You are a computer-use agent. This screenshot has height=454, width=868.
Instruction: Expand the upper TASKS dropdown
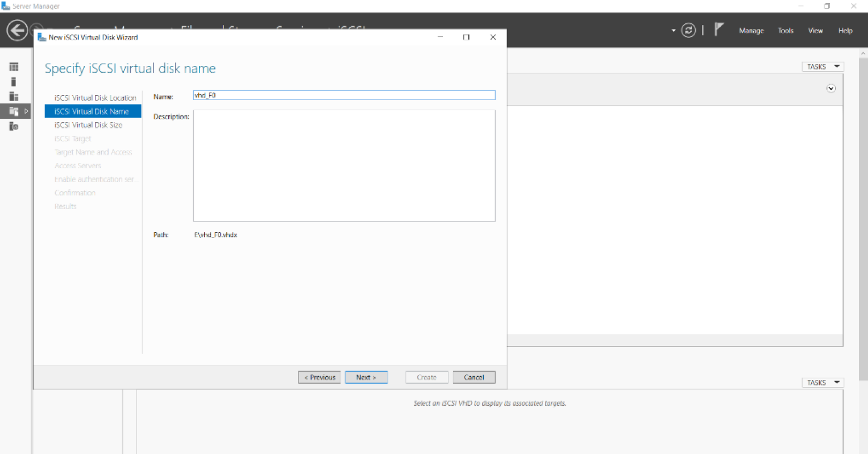coord(823,67)
